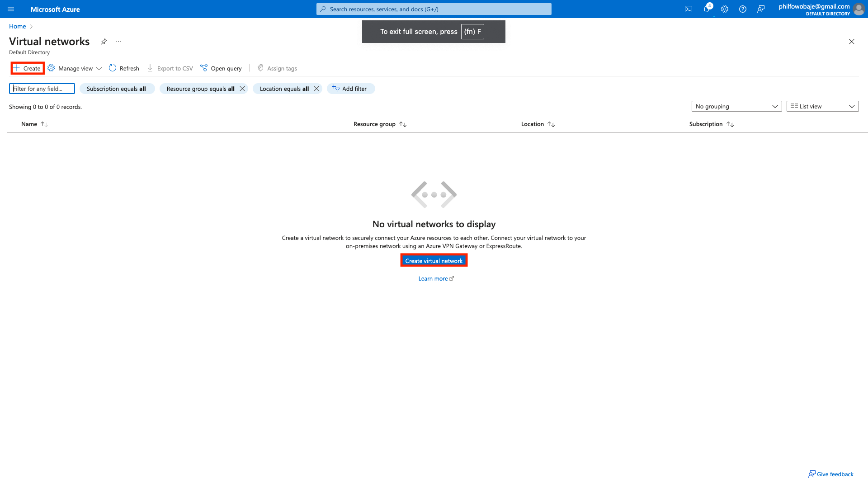Remove Location equals all filter
Image resolution: width=868 pixels, height=488 pixels.
click(x=316, y=89)
